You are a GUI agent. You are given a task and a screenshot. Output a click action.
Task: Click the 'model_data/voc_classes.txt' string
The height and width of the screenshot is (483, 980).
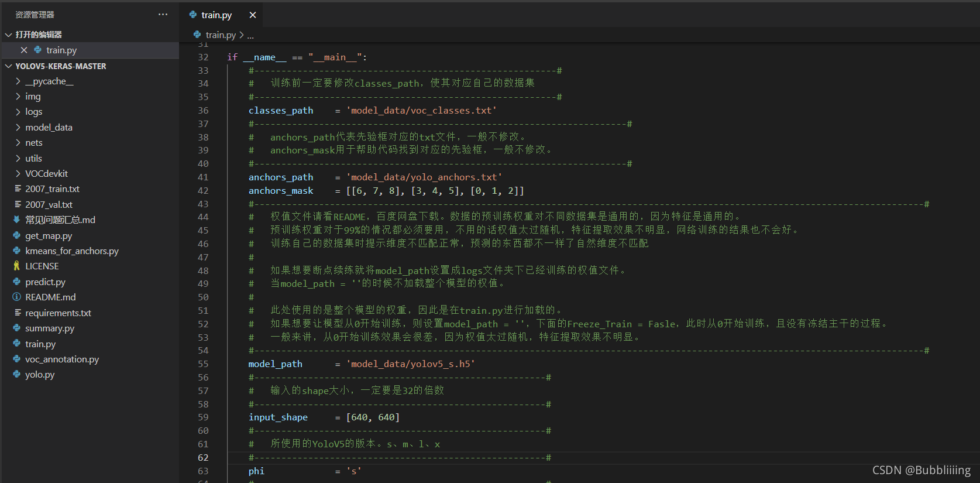point(421,111)
